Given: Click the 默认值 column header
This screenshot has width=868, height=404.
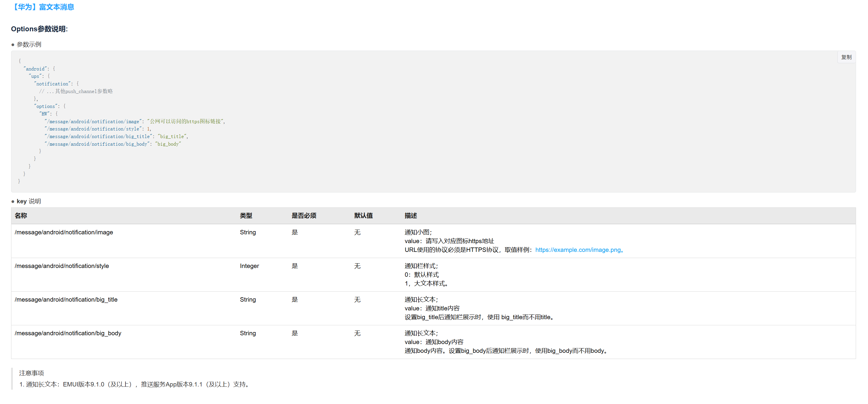Looking at the screenshot, I should click(x=363, y=216).
